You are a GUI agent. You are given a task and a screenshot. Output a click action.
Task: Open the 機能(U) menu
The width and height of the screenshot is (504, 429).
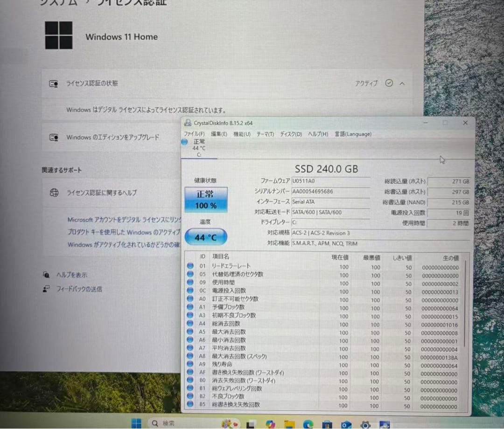pos(242,134)
